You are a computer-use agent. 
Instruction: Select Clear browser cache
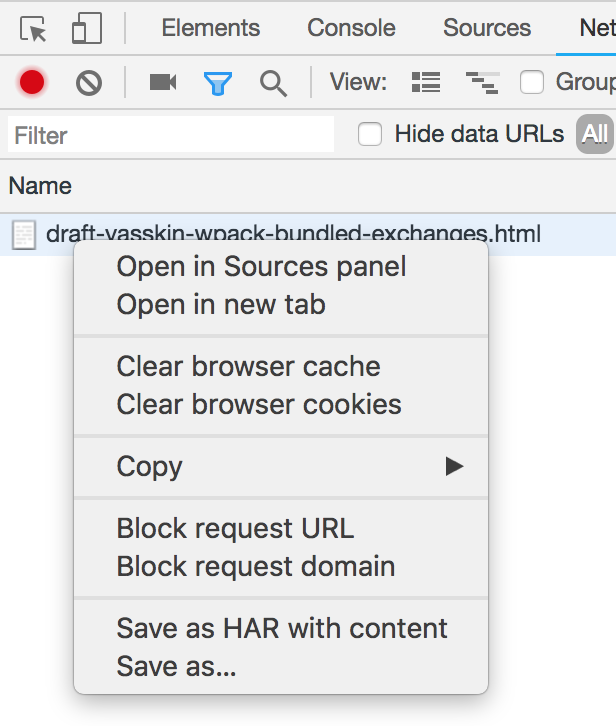(281, 367)
